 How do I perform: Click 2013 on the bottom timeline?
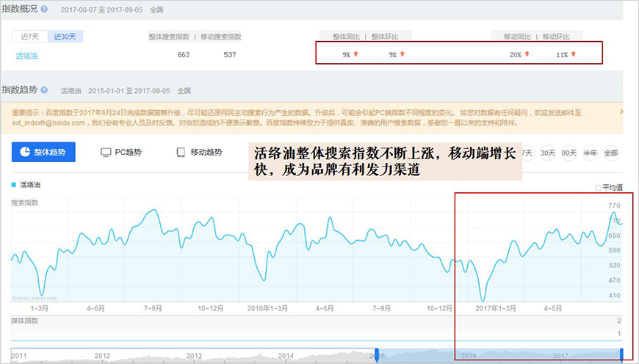pyautogui.click(x=194, y=355)
